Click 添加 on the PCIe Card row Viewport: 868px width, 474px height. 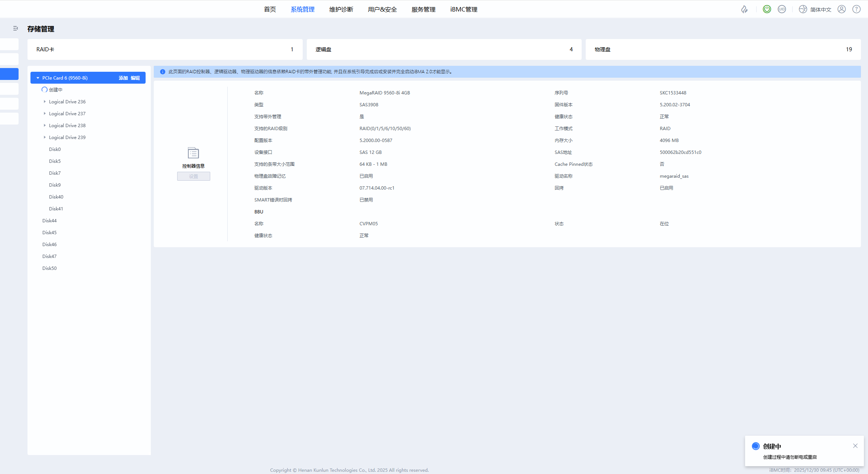[x=123, y=78]
